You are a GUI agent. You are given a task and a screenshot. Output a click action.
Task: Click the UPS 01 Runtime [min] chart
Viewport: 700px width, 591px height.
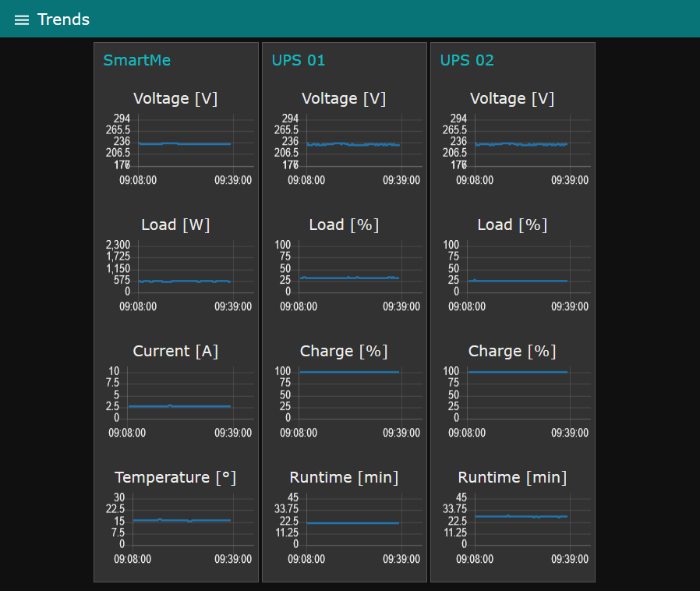(x=352, y=522)
